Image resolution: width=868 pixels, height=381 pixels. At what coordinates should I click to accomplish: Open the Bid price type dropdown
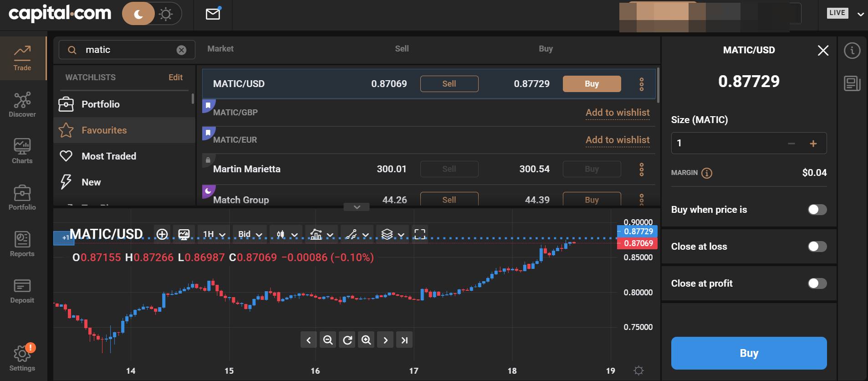pyautogui.click(x=250, y=234)
